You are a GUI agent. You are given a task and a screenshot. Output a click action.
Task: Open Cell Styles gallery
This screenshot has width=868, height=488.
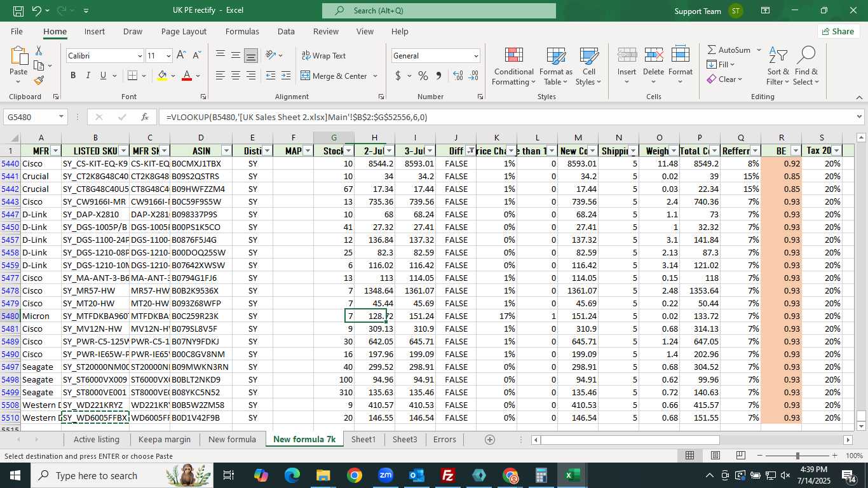(x=588, y=66)
